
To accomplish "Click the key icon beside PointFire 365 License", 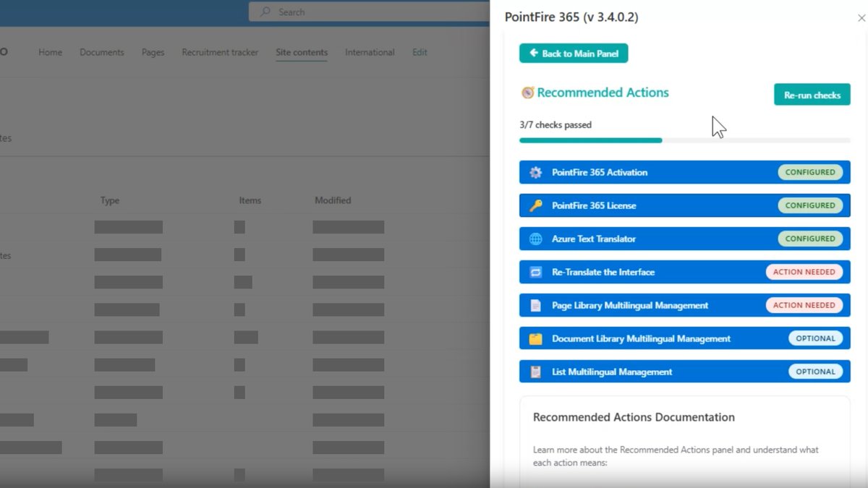I will click(535, 206).
